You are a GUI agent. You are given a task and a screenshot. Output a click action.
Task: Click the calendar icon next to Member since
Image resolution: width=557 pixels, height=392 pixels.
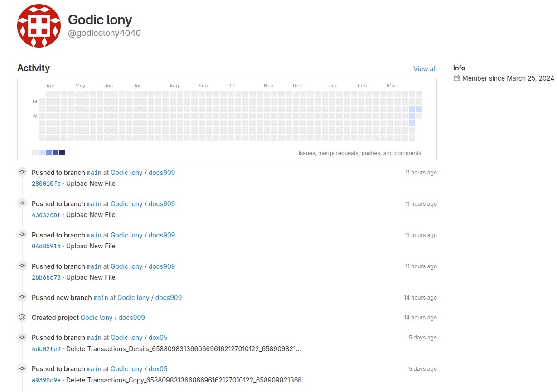tap(456, 78)
